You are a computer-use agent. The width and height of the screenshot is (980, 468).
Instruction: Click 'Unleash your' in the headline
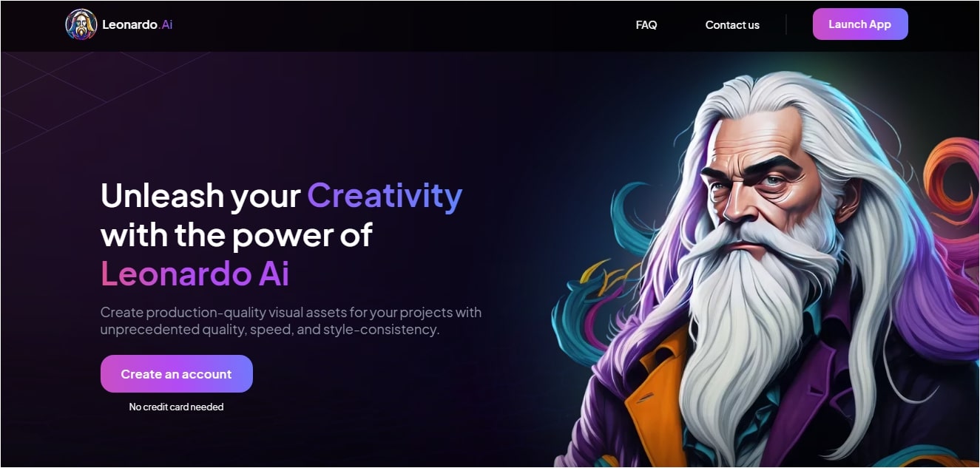(x=200, y=196)
